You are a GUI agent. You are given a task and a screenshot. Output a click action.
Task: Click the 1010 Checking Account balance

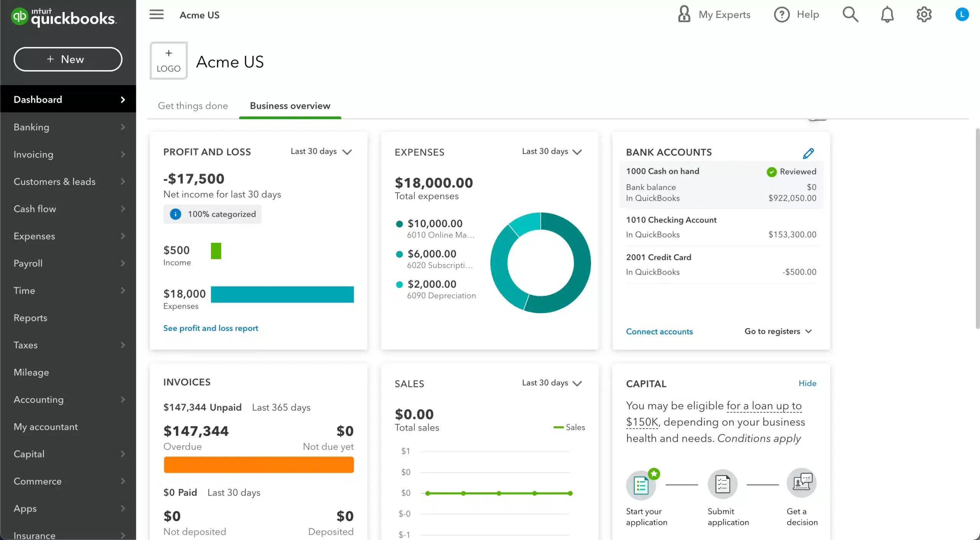792,234
